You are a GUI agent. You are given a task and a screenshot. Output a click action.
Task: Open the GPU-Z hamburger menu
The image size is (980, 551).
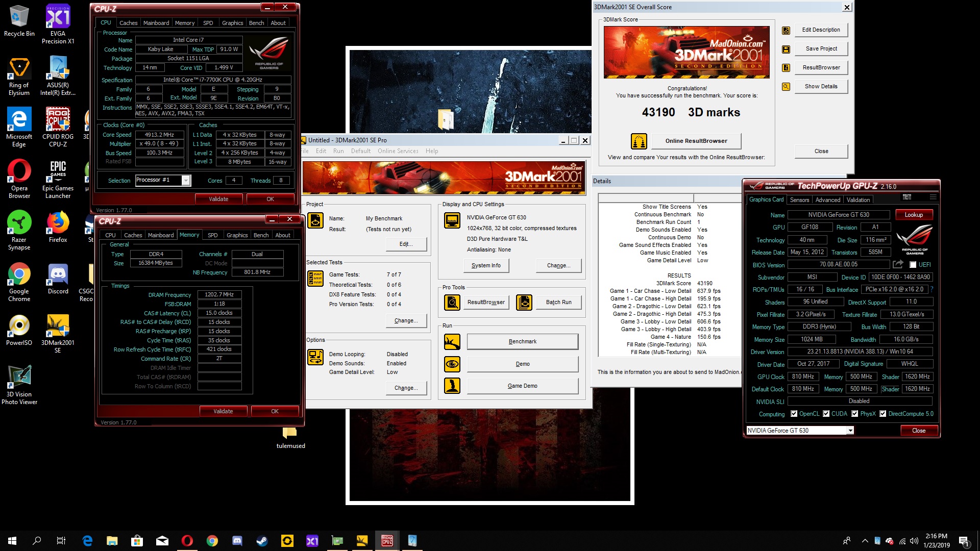pos(933,197)
